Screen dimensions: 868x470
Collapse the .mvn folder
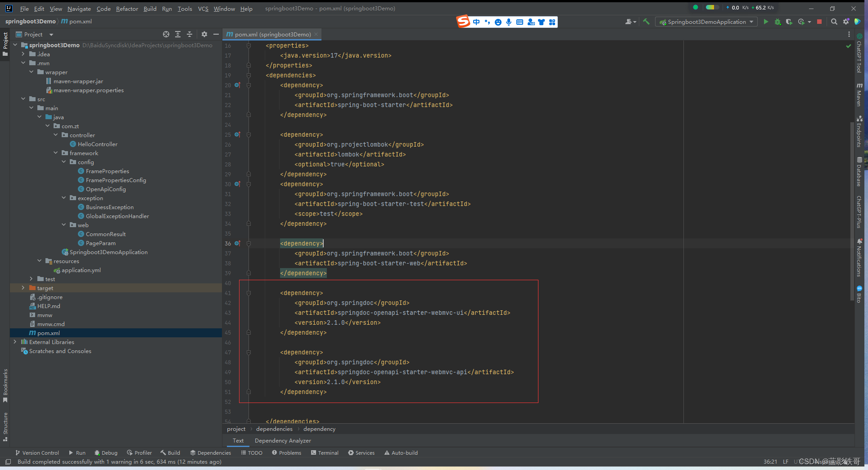click(x=23, y=63)
